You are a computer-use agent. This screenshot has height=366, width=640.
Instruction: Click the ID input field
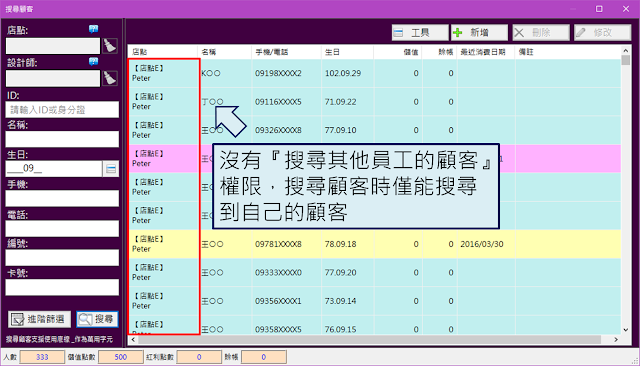tap(62, 110)
